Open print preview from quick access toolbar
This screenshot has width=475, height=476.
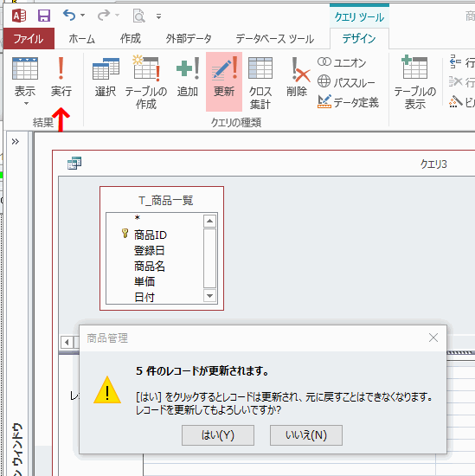tap(138, 16)
